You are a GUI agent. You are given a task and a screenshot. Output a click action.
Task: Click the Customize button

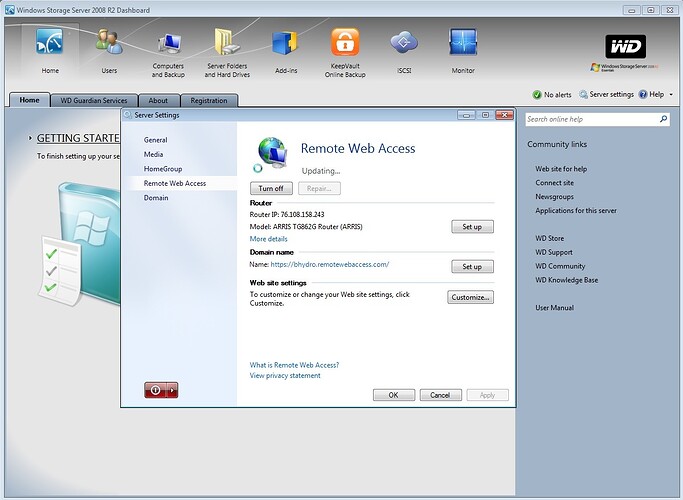coord(470,297)
